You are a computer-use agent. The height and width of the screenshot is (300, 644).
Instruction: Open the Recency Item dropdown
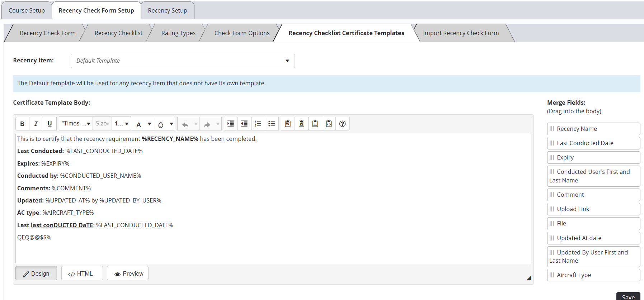pyautogui.click(x=183, y=61)
